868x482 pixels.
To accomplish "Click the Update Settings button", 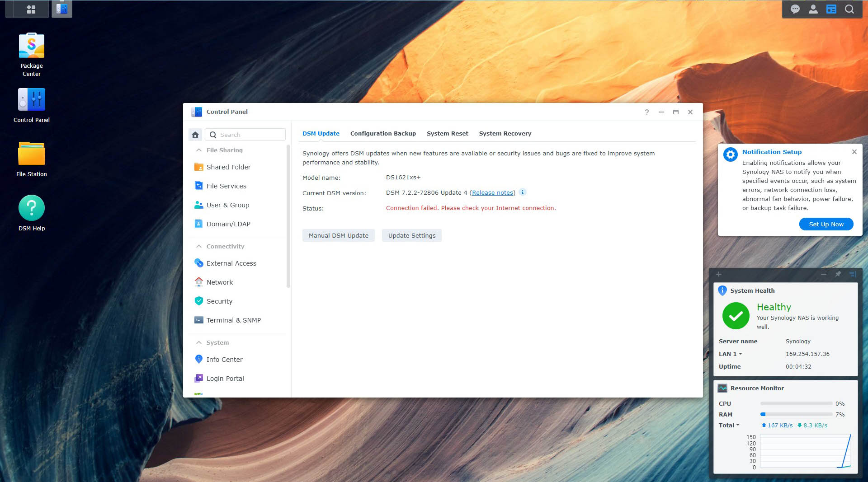I will pos(412,235).
